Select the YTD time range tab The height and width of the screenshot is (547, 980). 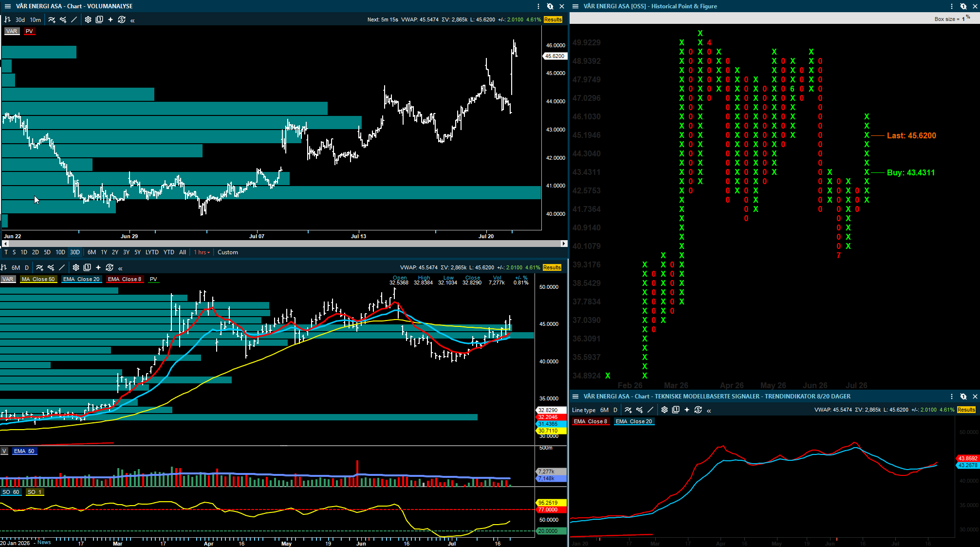169,252
